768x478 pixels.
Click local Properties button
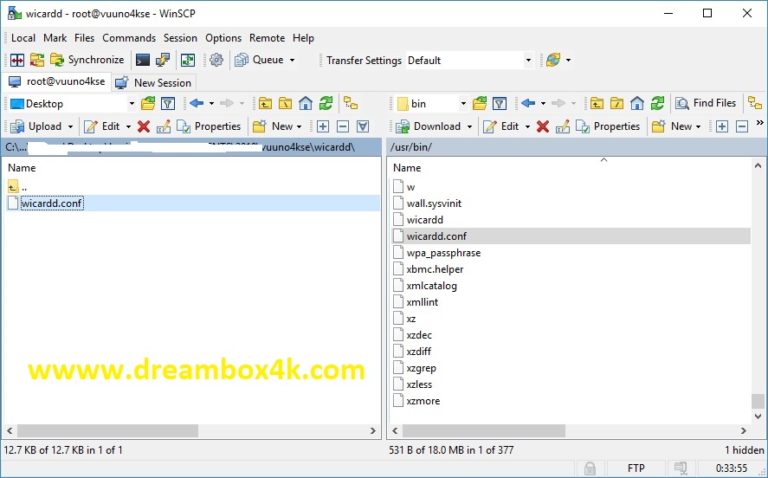click(x=209, y=126)
